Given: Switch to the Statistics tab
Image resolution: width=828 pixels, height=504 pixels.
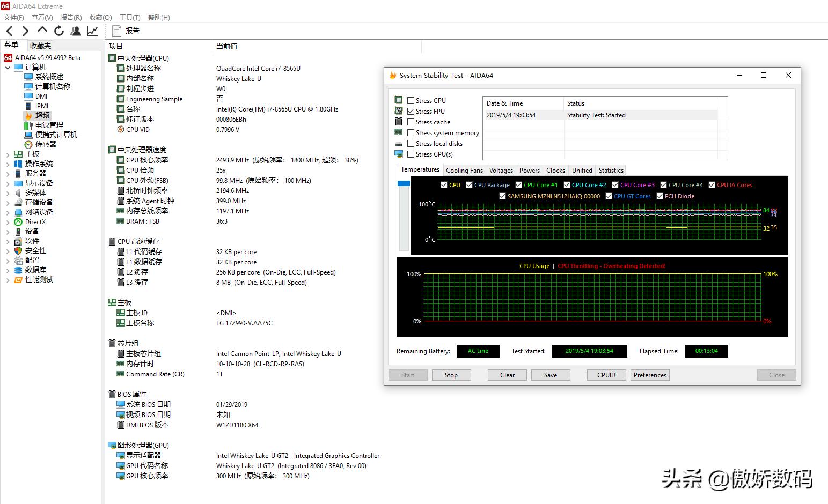Looking at the screenshot, I should (x=611, y=171).
